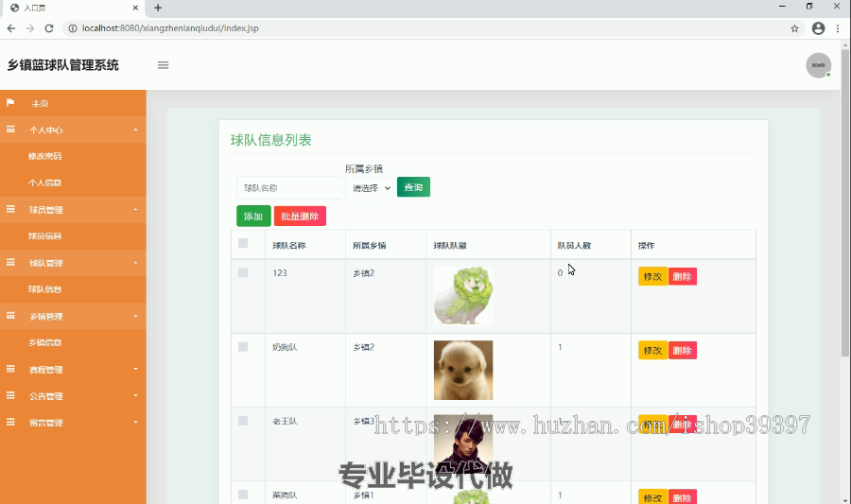Click grid icon beside 赛程管理
This screenshot has height=504, width=851.
coord(10,369)
